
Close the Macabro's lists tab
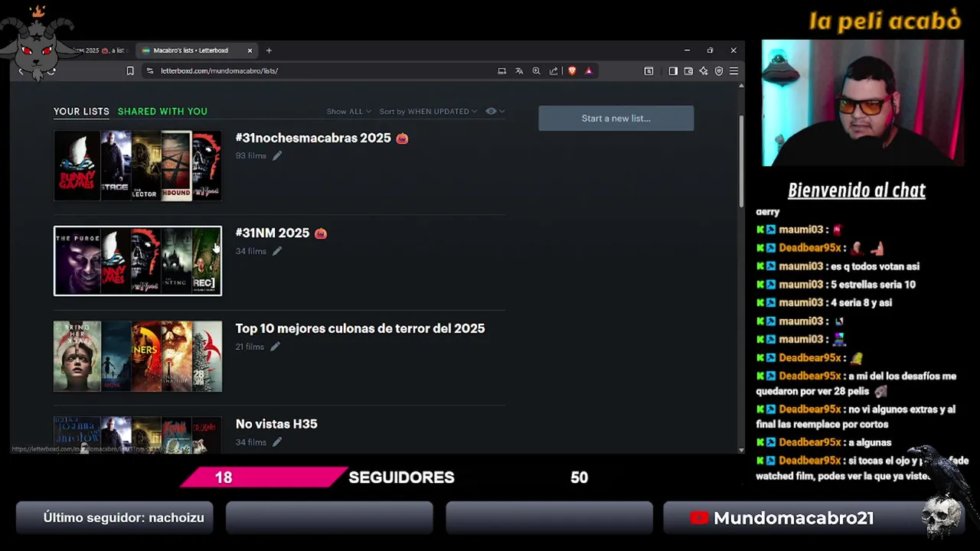coord(250,51)
